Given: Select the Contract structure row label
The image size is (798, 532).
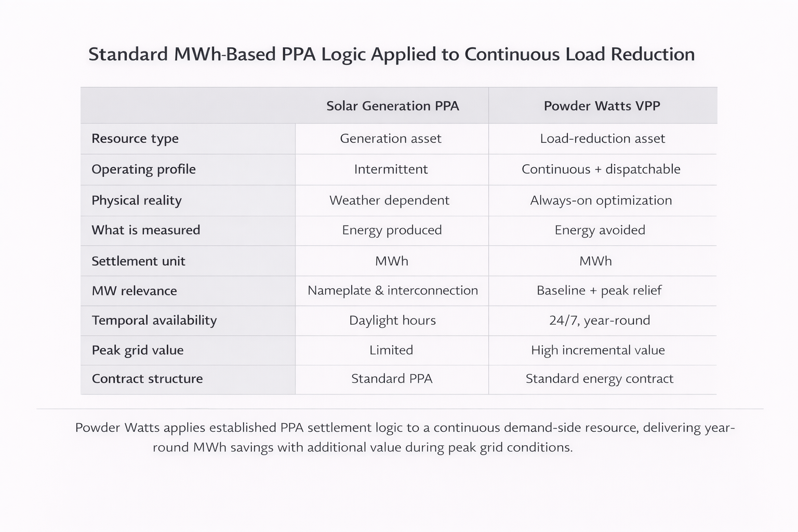Looking at the screenshot, I should pyautogui.click(x=147, y=379).
